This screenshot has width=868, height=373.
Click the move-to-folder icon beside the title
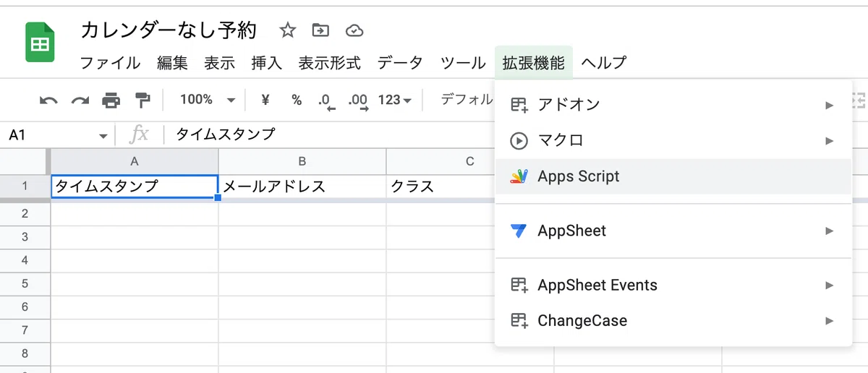coord(320,30)
